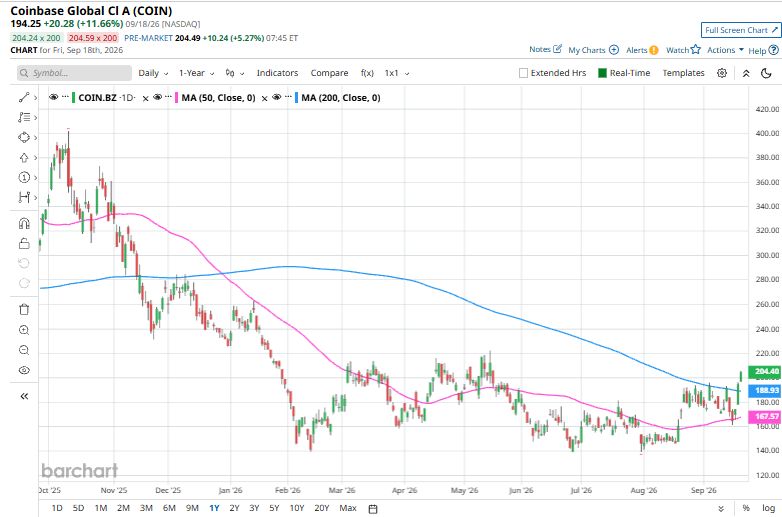782x517 pixels.
Task: Open the Daily interval dropdown
Action: (153, 73)
